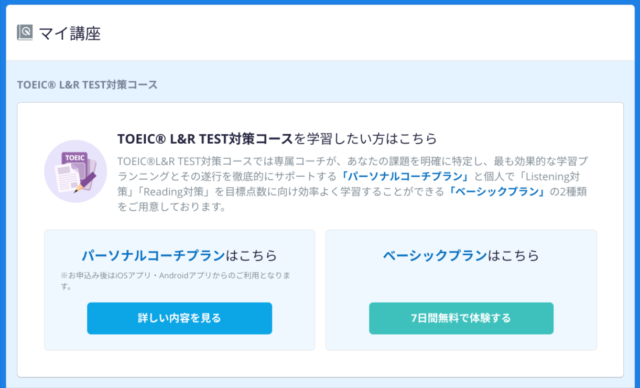
Task: Click the TOEIC® L&R TEST対策コース section label
Action: pos(87,85)
